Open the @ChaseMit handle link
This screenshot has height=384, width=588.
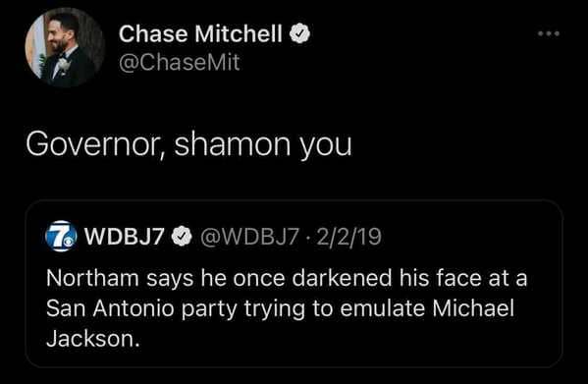tap(179, 62)
